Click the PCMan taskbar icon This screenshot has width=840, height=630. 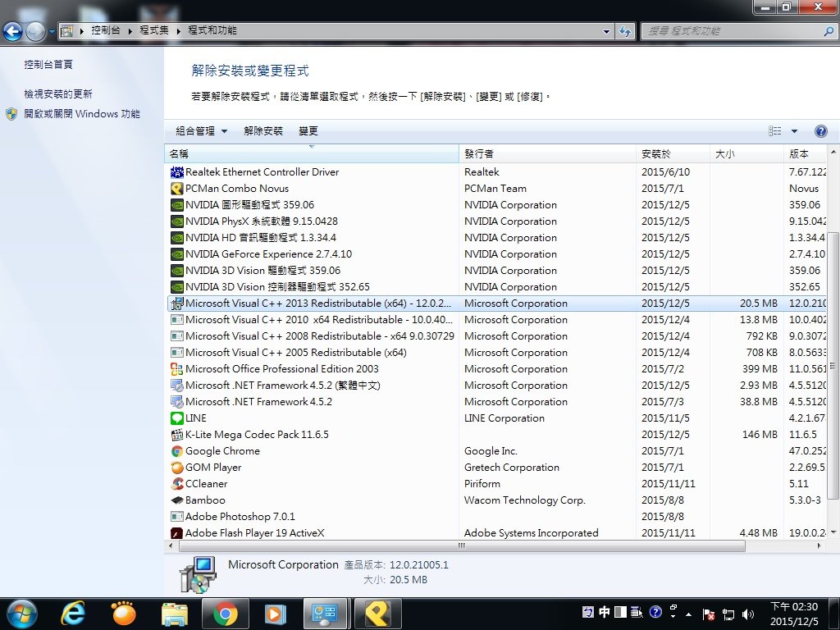point(377,614)
